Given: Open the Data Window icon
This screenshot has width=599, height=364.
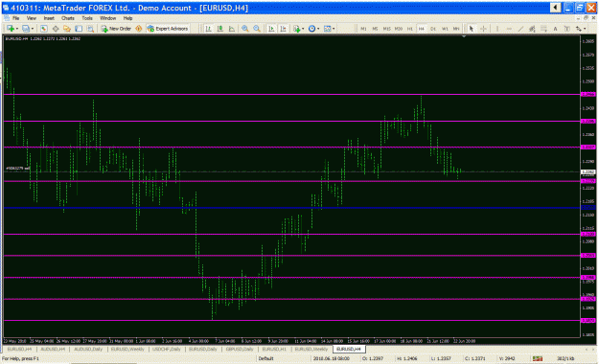Looking at the screenshot, I should point(56,29).
